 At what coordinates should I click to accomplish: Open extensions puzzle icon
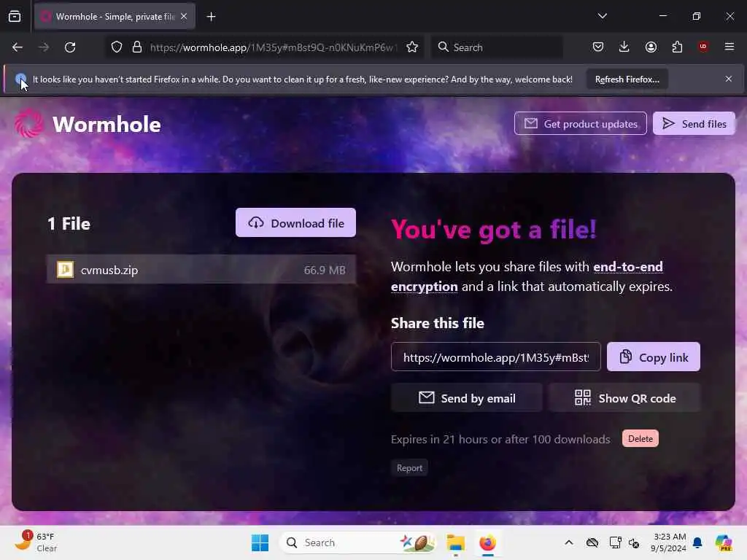pos(677,47)
